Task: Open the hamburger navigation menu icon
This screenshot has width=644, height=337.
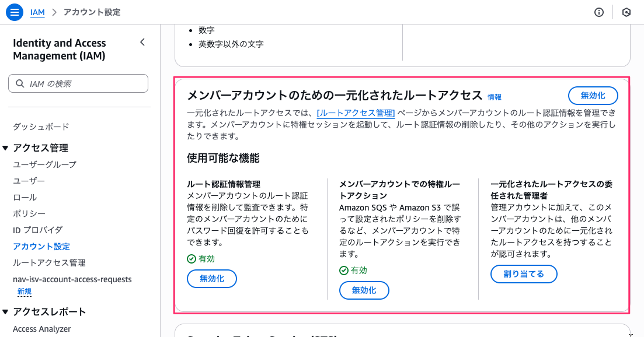Action: [x=14, y=12]
